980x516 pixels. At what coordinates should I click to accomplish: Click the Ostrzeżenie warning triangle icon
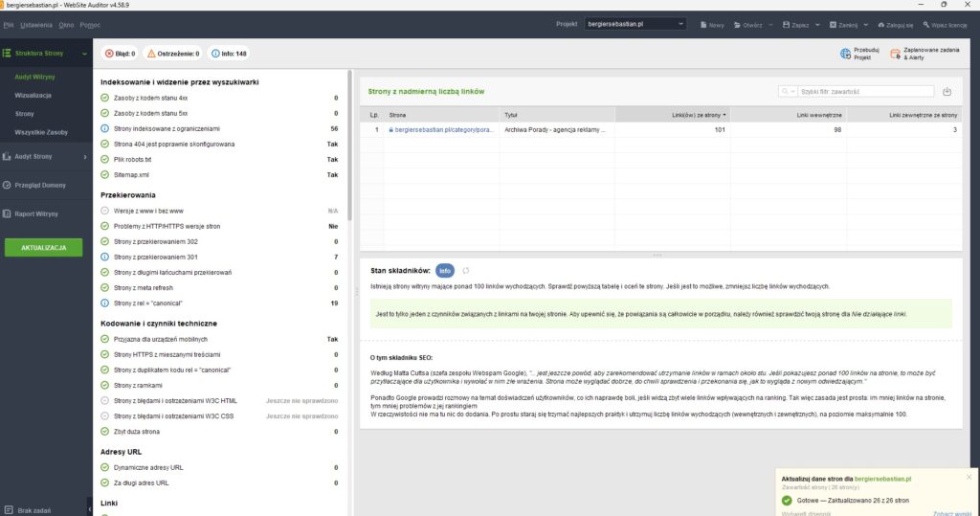[151, 54]
